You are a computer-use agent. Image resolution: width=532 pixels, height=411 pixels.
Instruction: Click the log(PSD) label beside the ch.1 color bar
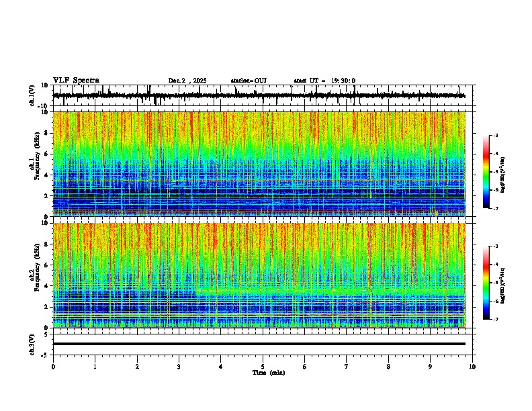tap(503, 175)
